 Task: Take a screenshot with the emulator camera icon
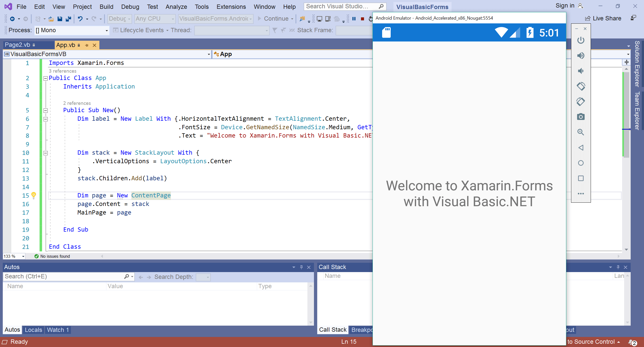tap(581, 117)
